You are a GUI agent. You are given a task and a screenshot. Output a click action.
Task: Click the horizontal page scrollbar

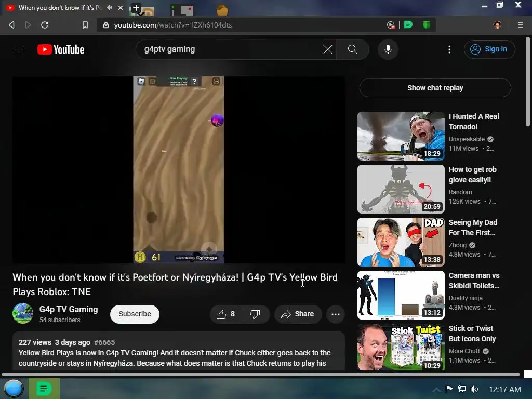pos(261,375)
